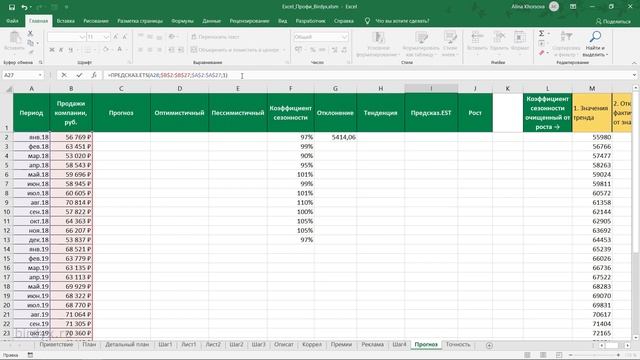Toggle Bold formatting button

pos(52,50)
